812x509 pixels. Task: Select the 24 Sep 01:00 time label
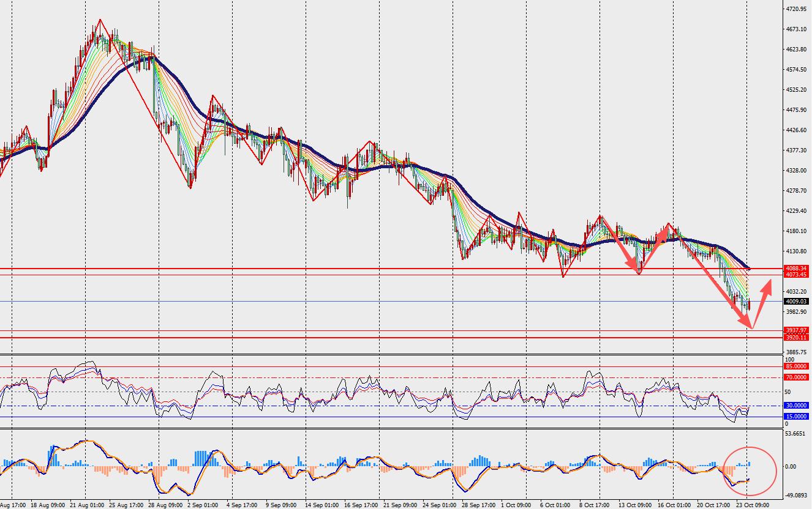(x=441, y=505)
